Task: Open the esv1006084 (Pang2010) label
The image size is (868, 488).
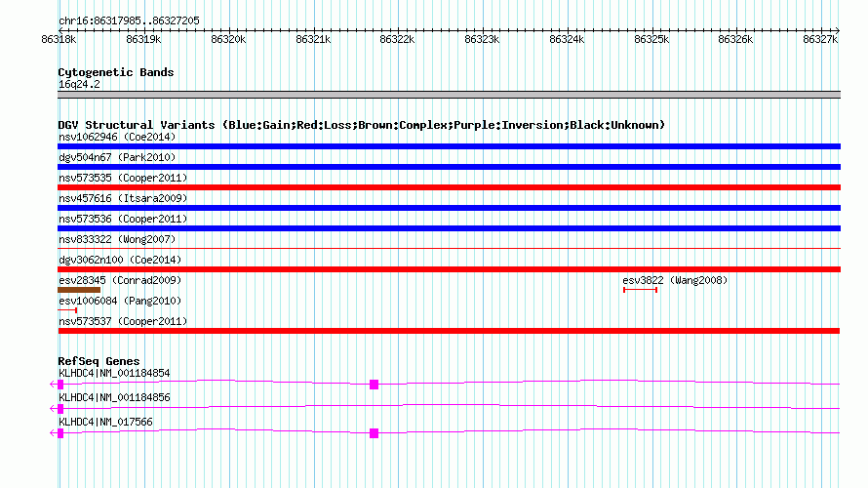Action: tap(120, 301)
